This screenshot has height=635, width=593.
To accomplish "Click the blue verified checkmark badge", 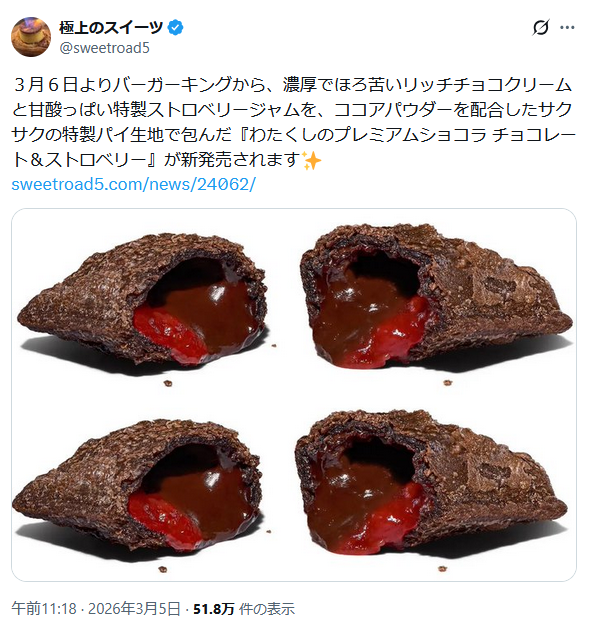I will pos(175,28).
